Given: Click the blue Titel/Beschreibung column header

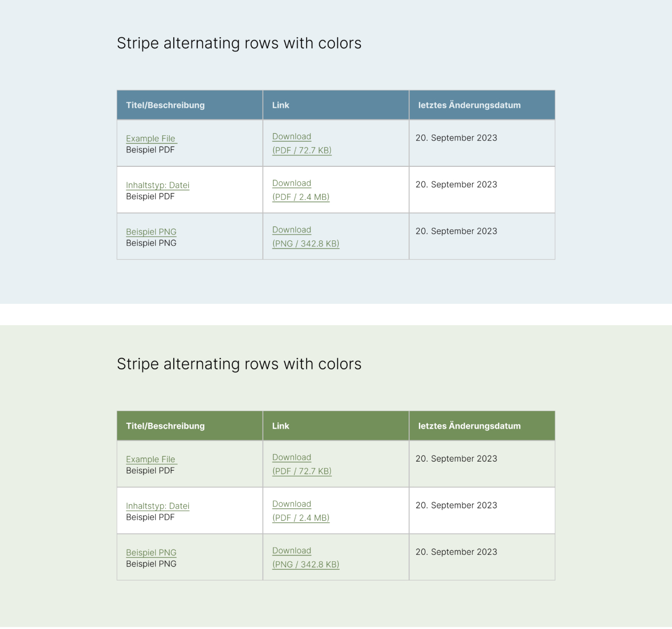Looking at the screenshot, I should point(165,105).
